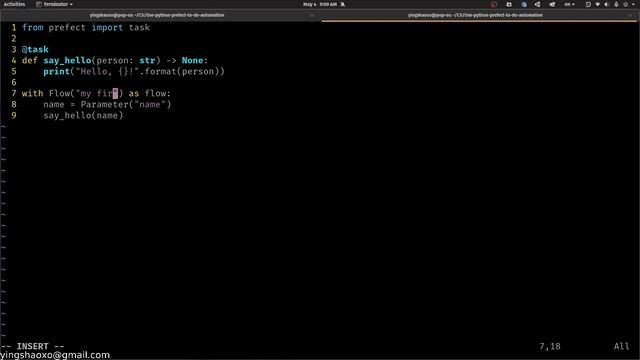Click the white square tray icon
The height and width of the screenshot is (360, 640).
pyautogui.click(x=509, y=4)
